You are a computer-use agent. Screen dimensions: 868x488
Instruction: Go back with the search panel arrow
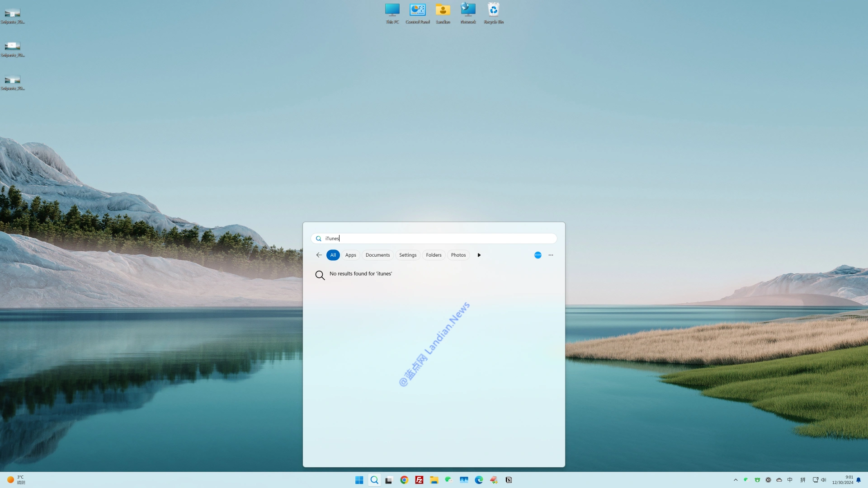click(319, 255)
